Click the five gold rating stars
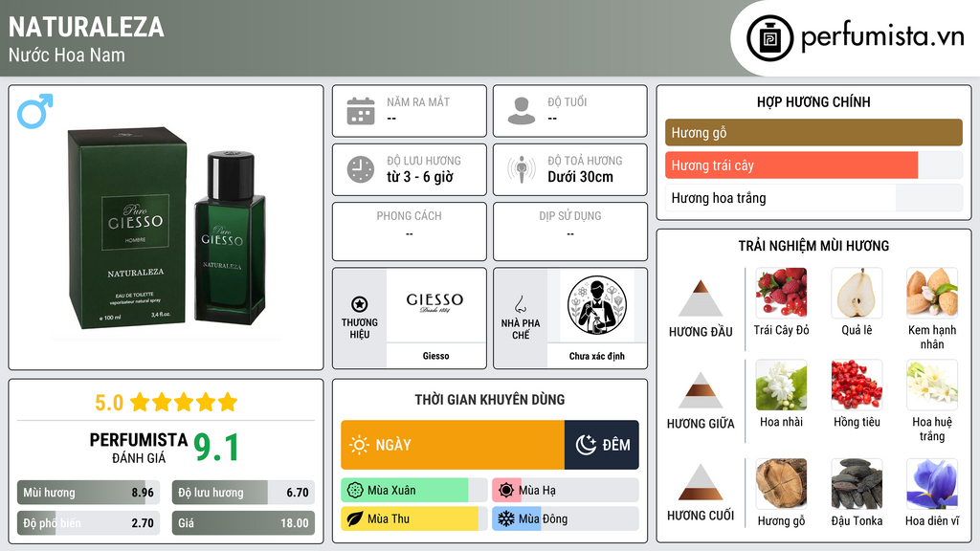This screenshot has height=551, width=980. pos(184,403)
